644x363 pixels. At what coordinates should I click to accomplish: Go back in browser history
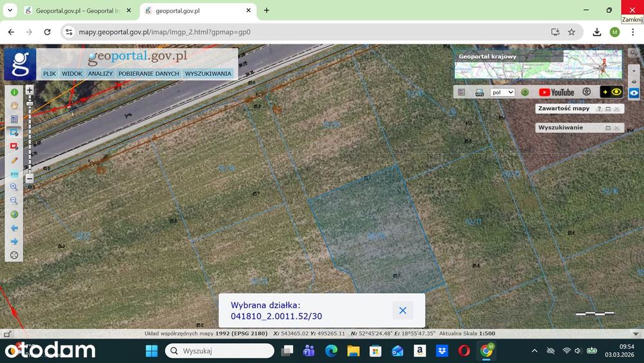coord(11,32)
